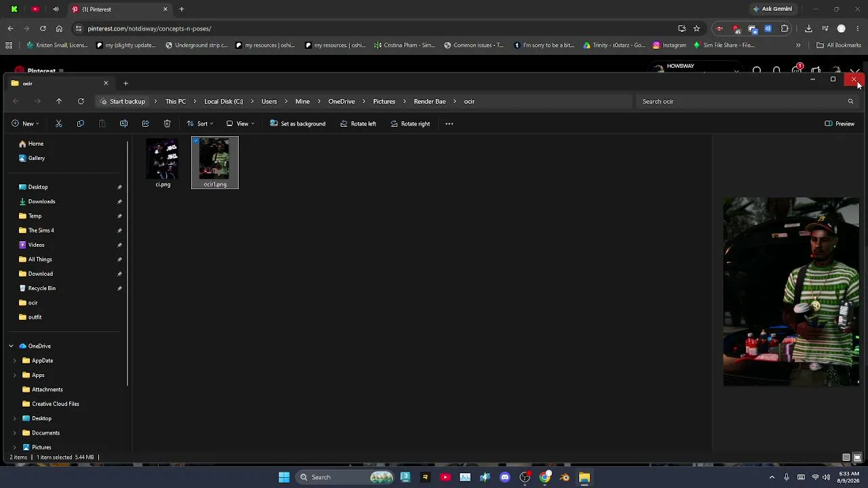The image size is (868, 488).
Task: Switch to details view layout icon
Action: 846,457
